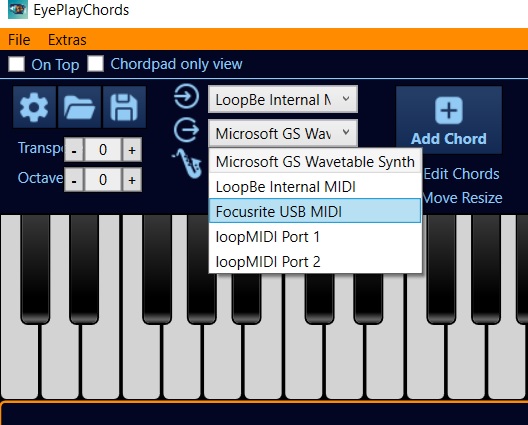Expand the LoopBe Internal MIDI input dropdown

[283, 99]
